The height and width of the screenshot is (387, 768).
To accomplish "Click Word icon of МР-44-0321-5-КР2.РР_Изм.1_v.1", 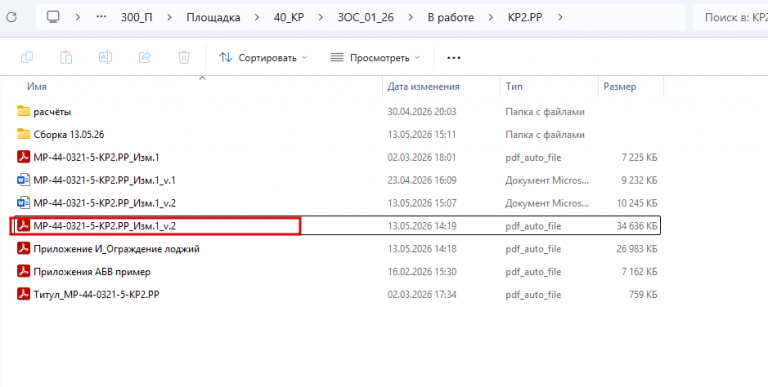I will pos(23,180).
